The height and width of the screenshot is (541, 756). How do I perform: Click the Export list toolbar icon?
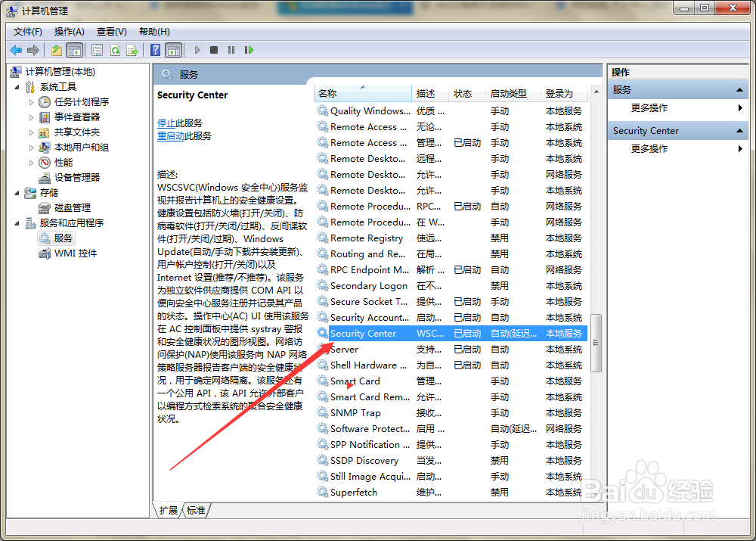coord(132,50)
